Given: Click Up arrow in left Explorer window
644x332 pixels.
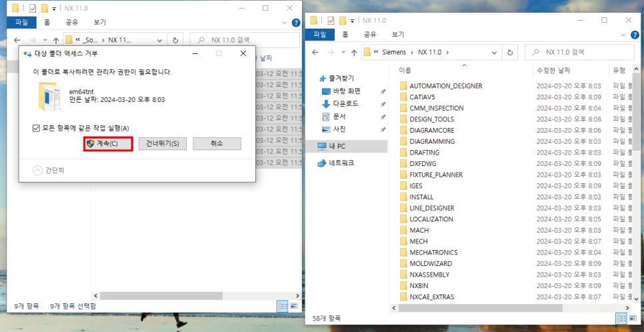Looking at the screenshot, I should (56, 40).
